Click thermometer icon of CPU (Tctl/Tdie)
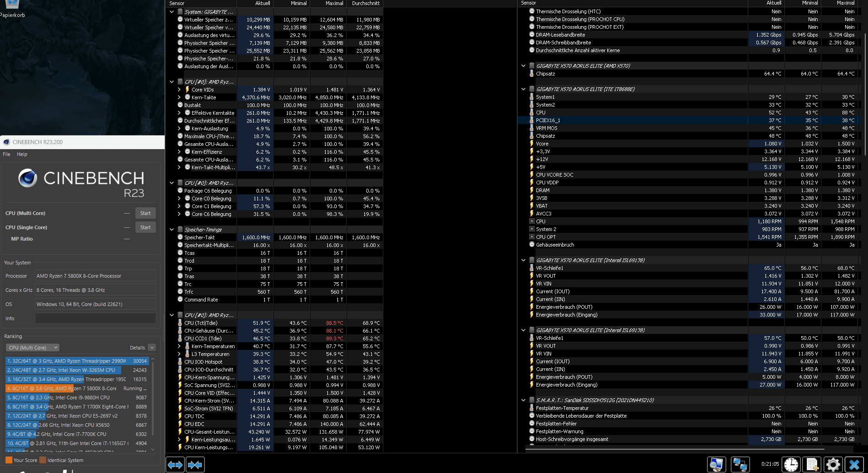 click(180, 323)
